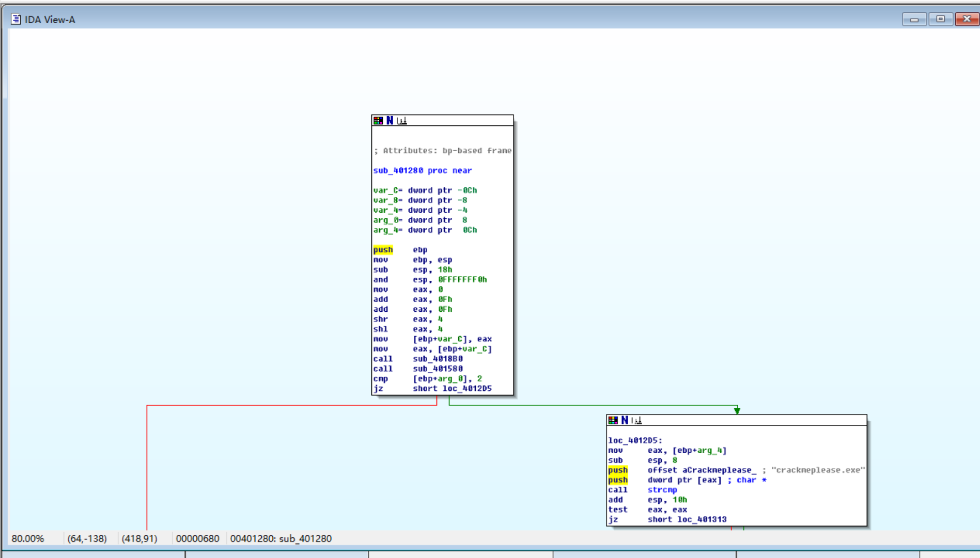Click the N rename icon on loc_4012D5 node
Screen dimensions: 980x558
pos(625,420)
